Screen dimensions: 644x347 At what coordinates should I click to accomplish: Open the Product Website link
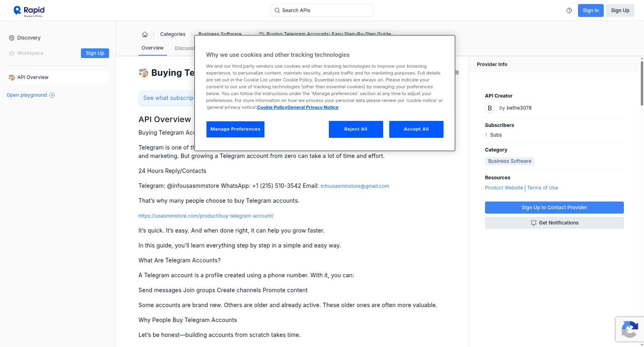504,188
